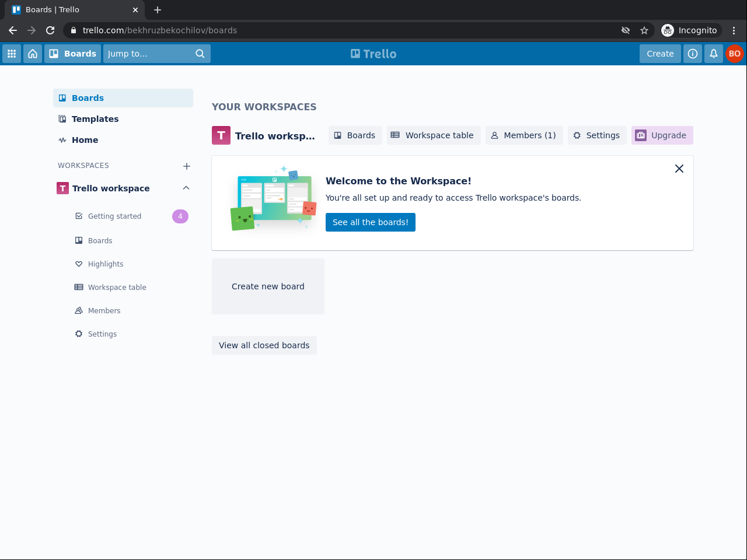Click the workspace T avatar in main area
747x560 pixels.
pos(221,135)
